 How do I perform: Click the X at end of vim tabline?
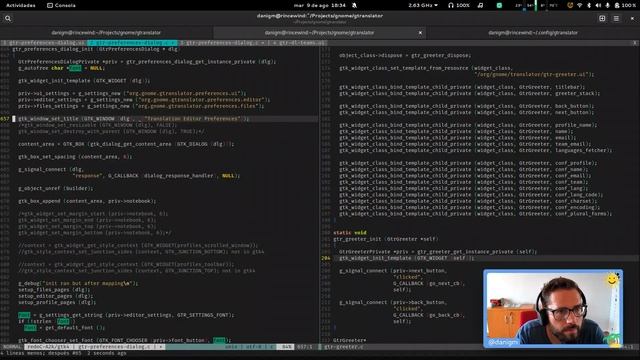coord(635,42)
